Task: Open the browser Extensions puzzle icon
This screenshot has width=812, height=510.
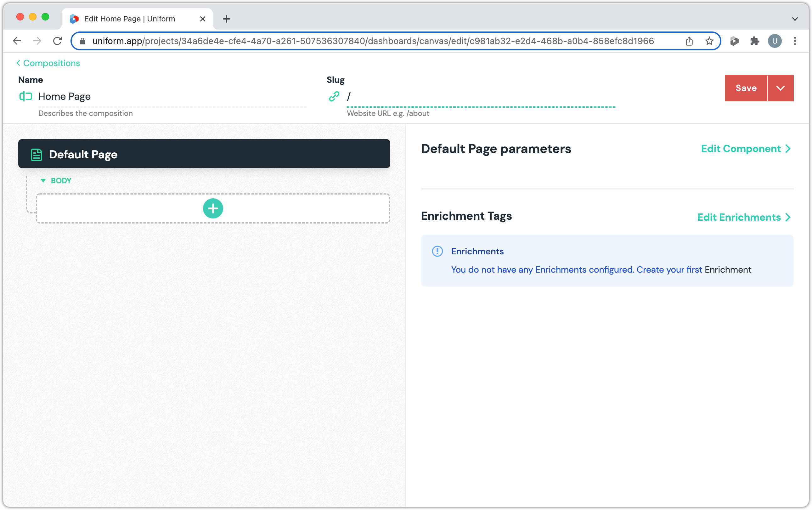Action: pos(754,41)
